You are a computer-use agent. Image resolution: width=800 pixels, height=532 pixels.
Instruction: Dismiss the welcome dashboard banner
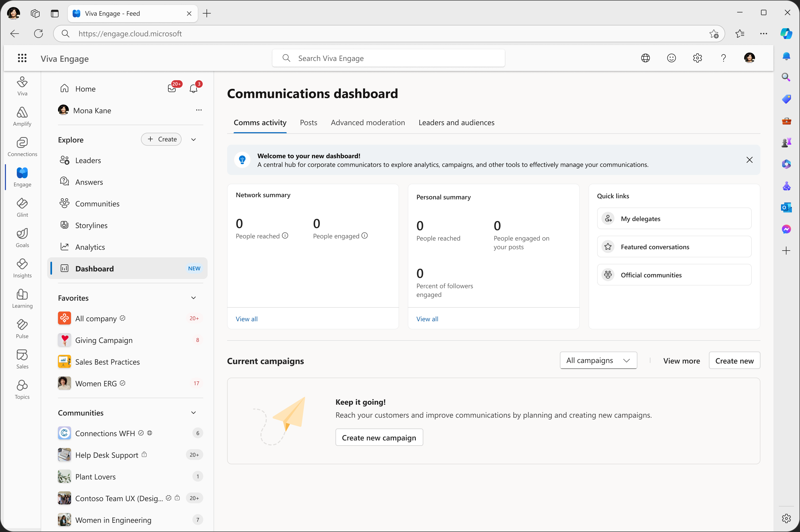[749, 160]
